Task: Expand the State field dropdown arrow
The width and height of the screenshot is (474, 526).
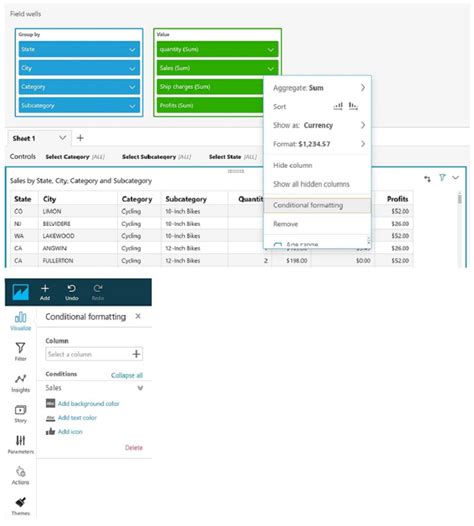Action: (x=132, y=50)
